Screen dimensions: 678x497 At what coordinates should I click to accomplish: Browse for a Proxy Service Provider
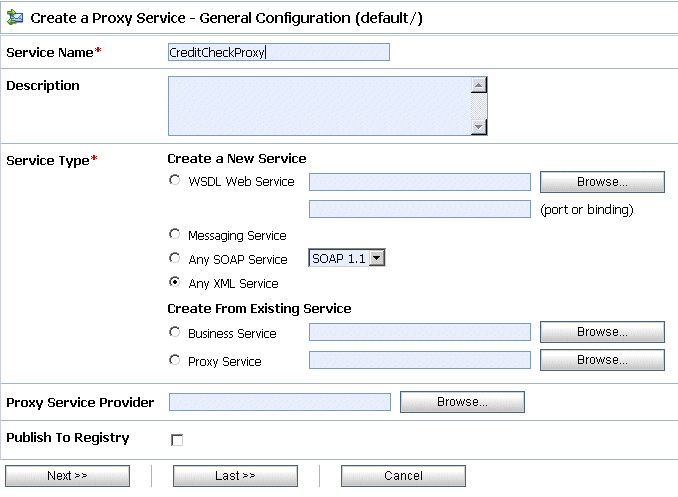(462, 402)
